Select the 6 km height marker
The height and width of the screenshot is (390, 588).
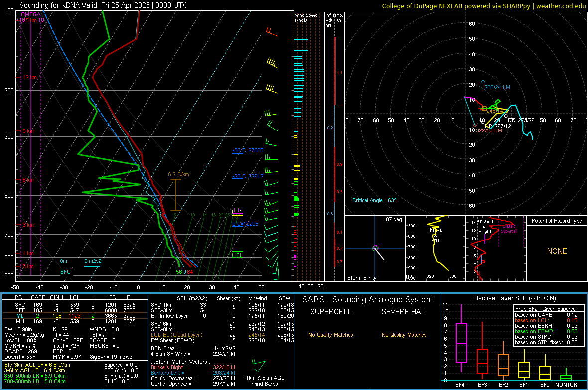click(x=28, y=180)
